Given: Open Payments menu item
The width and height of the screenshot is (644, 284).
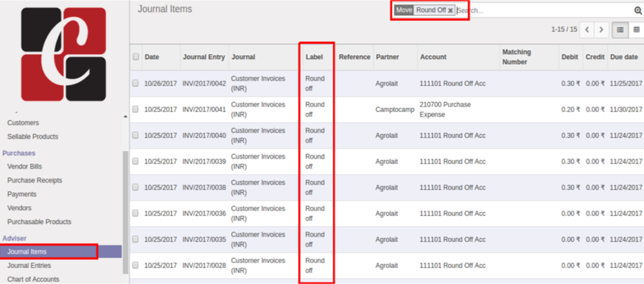Looking at the screenshot, I should pos(22,194).
